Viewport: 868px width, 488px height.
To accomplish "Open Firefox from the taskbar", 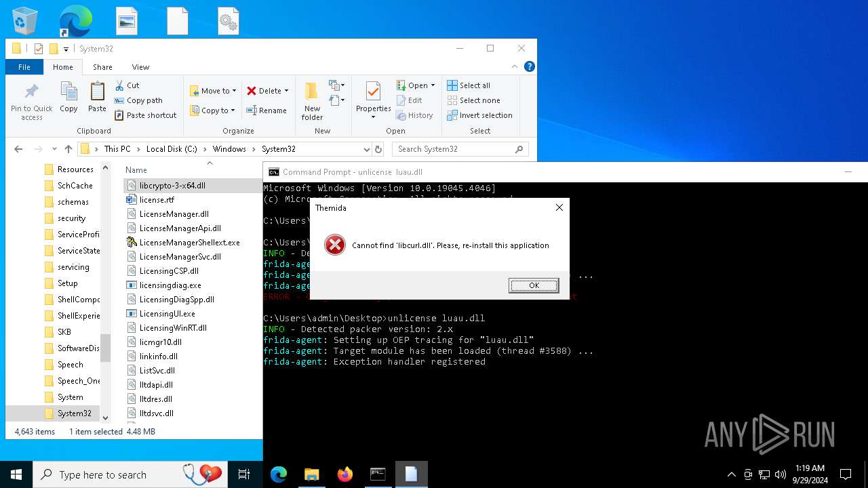I will (x=344, y=474).
